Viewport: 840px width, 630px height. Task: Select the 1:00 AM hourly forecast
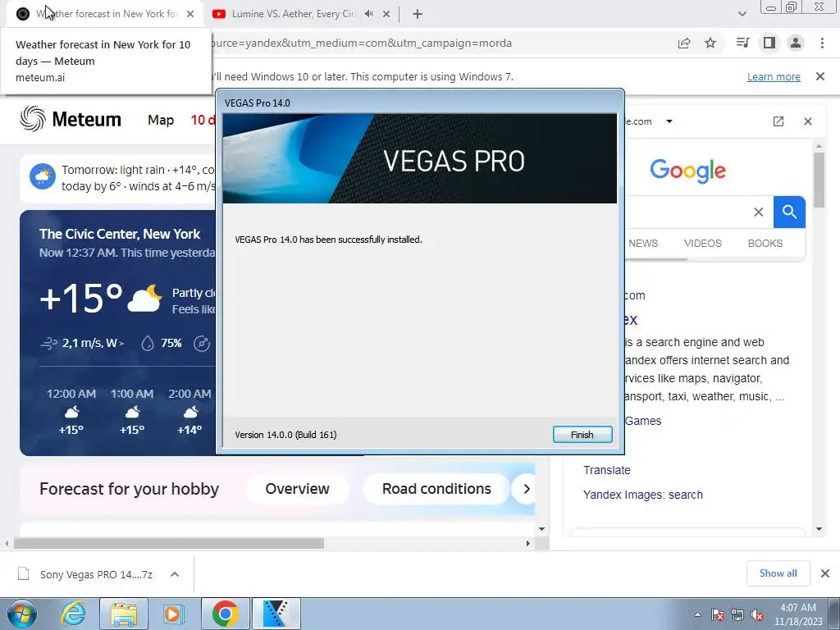point(132,411)
